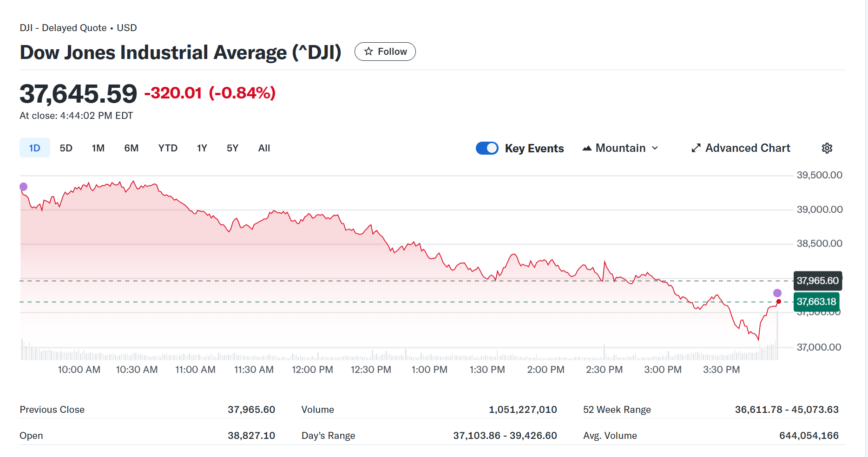The image size is (868, 457).
Task: Click the 37,965.60 previous close price label
Action: (x=817, y=281)
